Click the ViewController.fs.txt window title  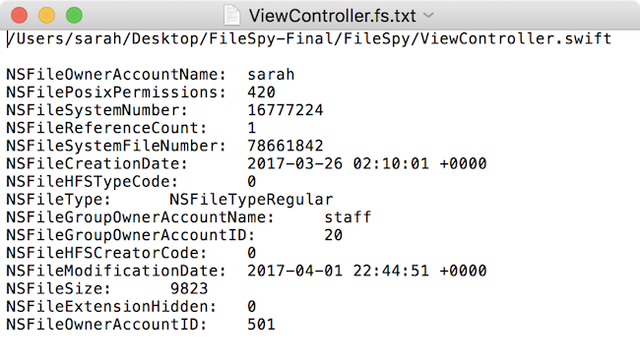coord(332,16)
